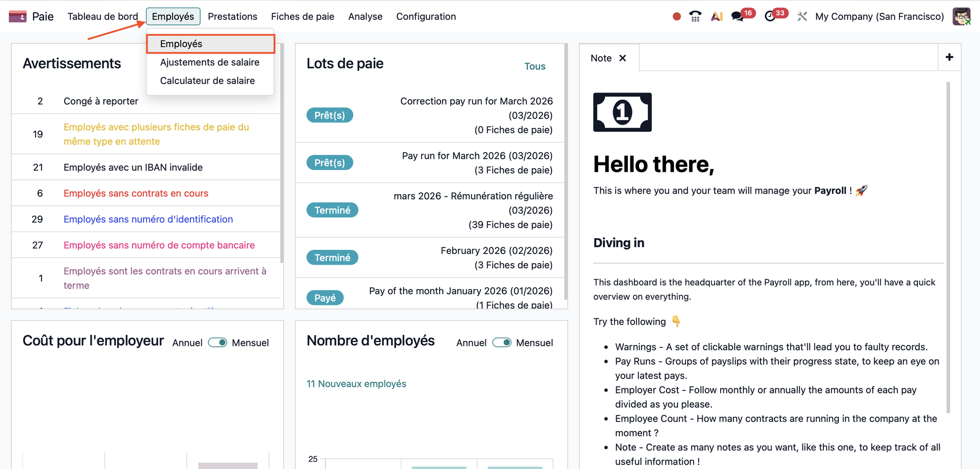Image resolution: width=980 pixels, height=469 pixels.
Task: Open activities clock with 33 badge
Action: pyautogui.click(x=770, y=16)
